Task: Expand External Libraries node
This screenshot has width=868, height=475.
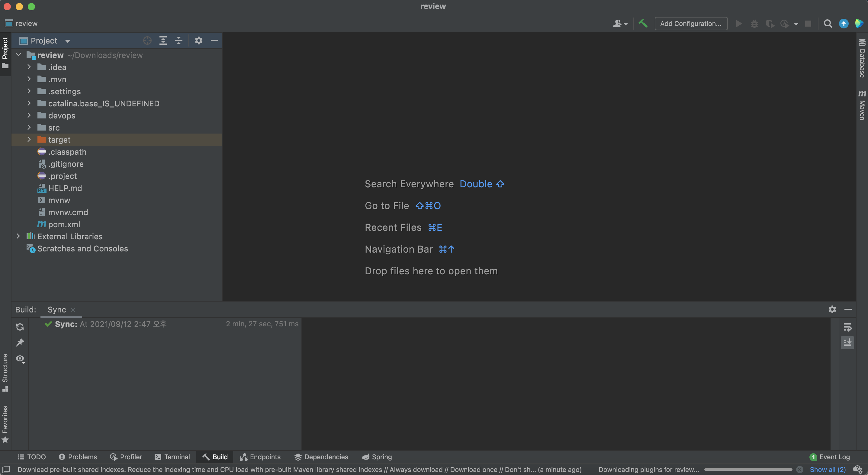Action: (18, 236)
